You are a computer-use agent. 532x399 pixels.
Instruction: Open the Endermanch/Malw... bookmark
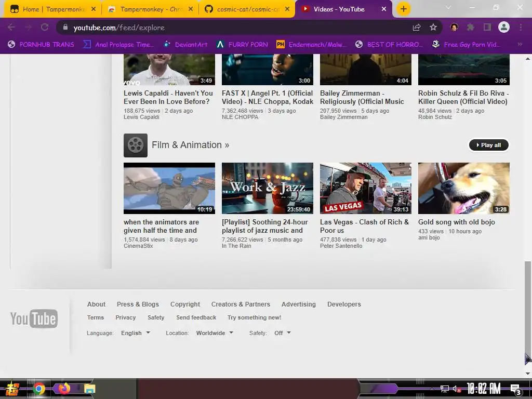312,44
